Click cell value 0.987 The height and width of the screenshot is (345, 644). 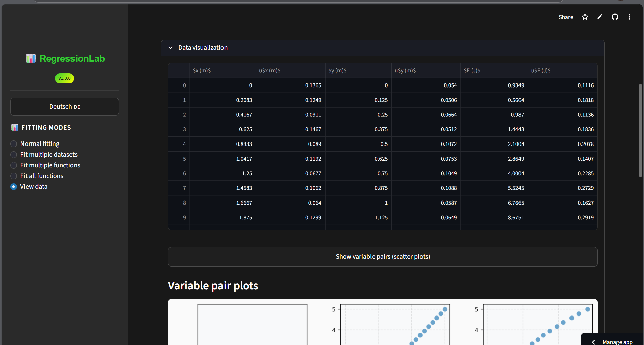tap(494, 115)
